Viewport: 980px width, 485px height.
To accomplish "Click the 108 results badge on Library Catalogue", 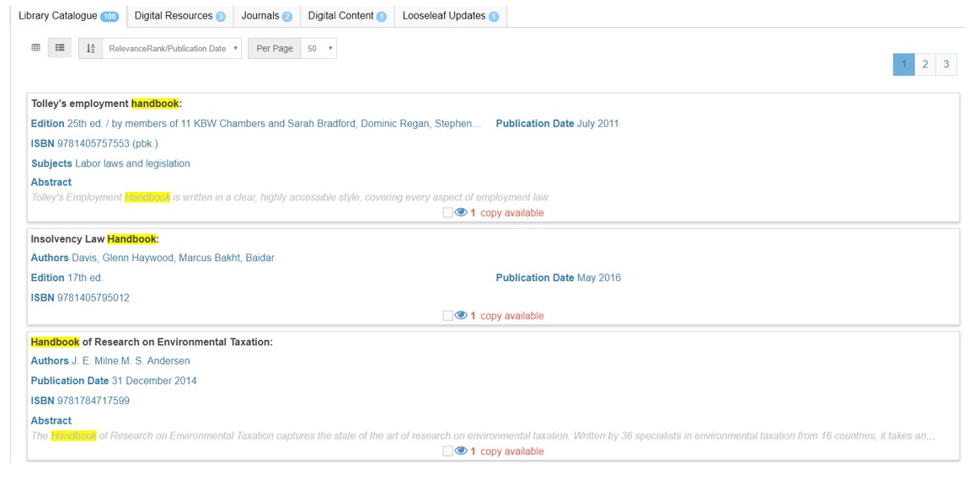I will coord(110,17).
